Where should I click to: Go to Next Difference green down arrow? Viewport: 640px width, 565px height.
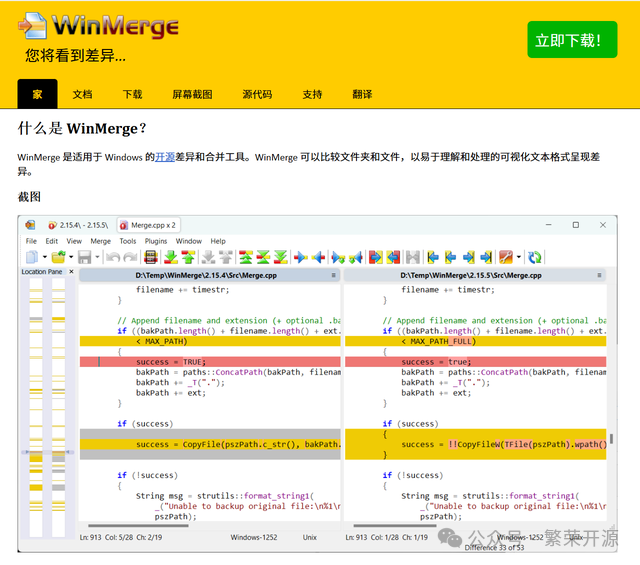(x=171, y=257)
